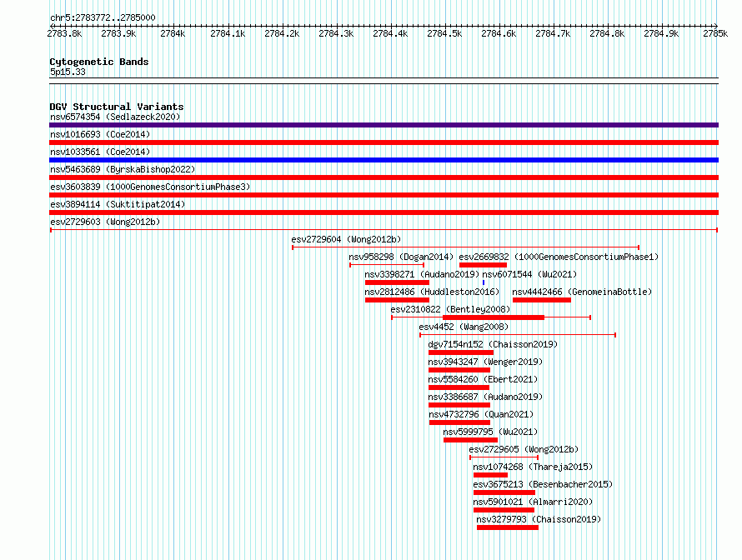The image size is (742, 560).
Task: Click esv3675213 (Besenbacher2015) label
Action: pos(543,484)
